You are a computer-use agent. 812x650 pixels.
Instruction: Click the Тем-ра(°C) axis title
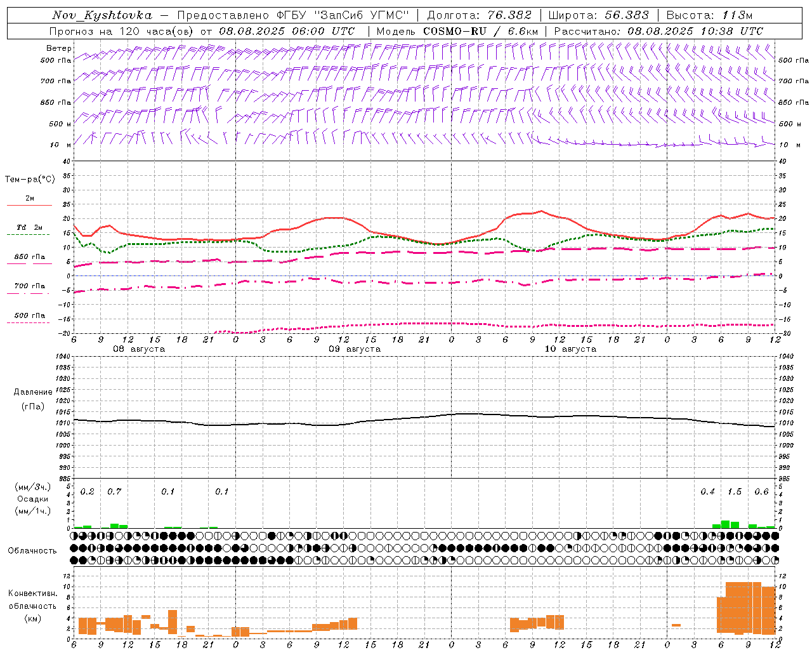tap(30, 180)
